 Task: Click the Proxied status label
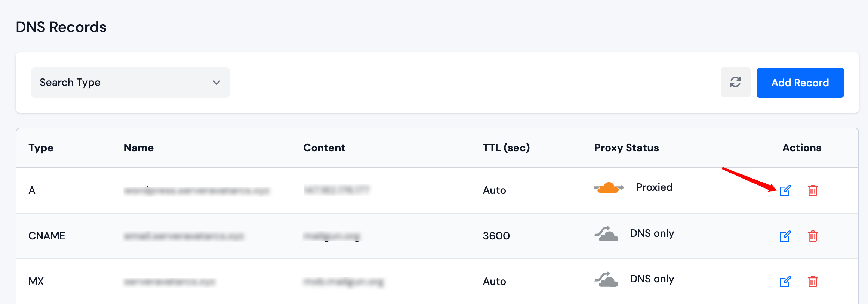tap(654, 187)
